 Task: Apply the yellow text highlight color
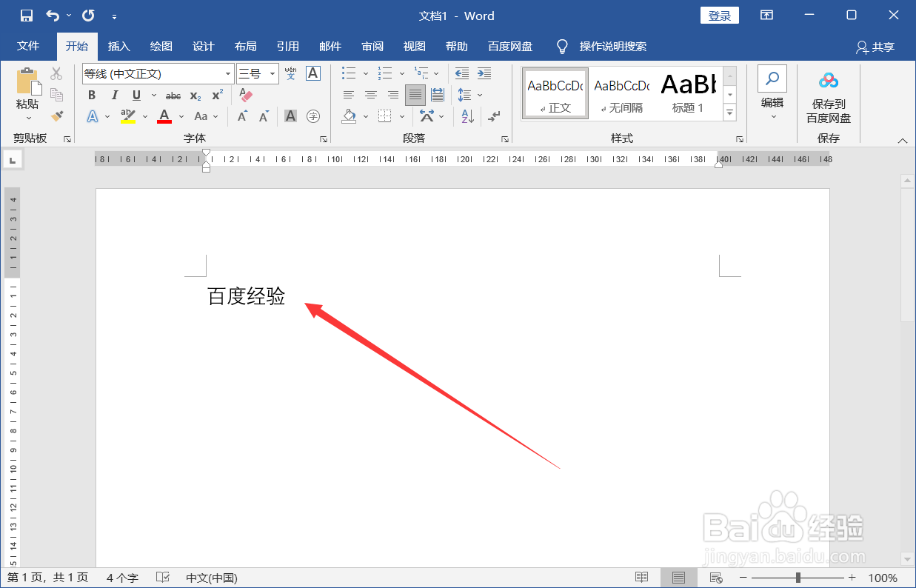[x=128, y=116]
